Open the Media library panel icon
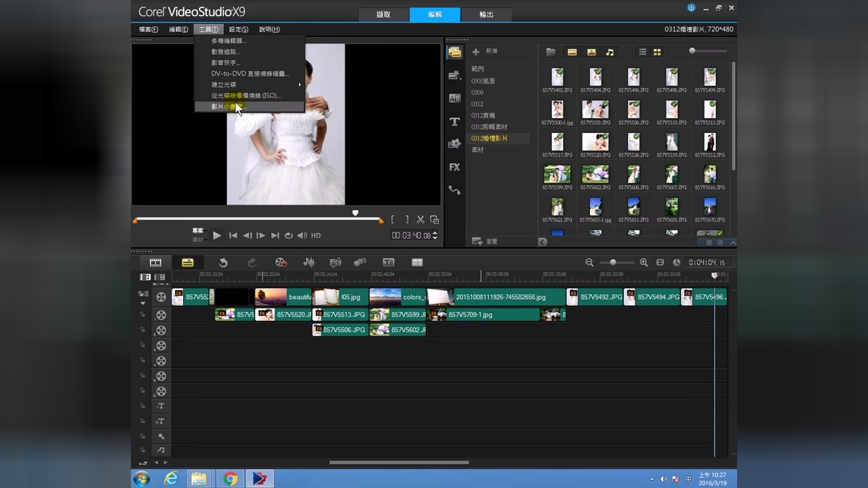Image resolution: width=868 pixels, height=488 pixels. (454, 52)
